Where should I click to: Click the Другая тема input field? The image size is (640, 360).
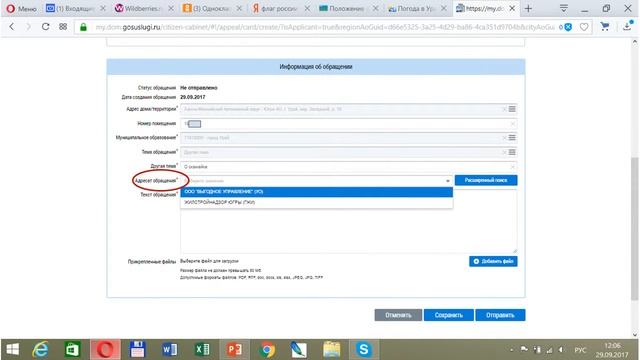(349, 167)
